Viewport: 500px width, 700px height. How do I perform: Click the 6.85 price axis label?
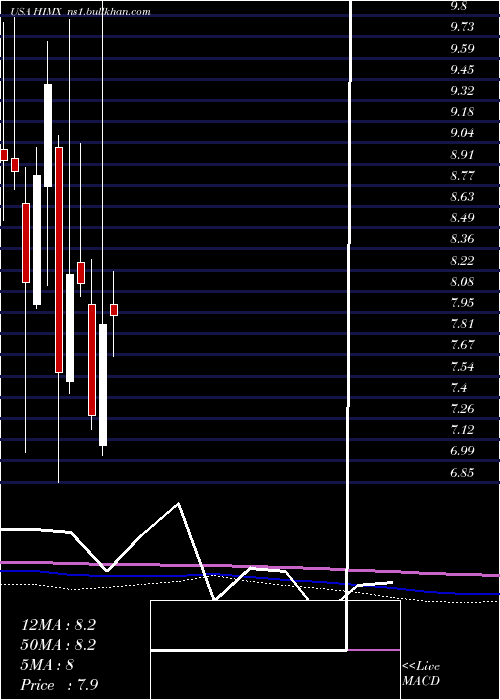pyautogui.click(x=462, y=473)
